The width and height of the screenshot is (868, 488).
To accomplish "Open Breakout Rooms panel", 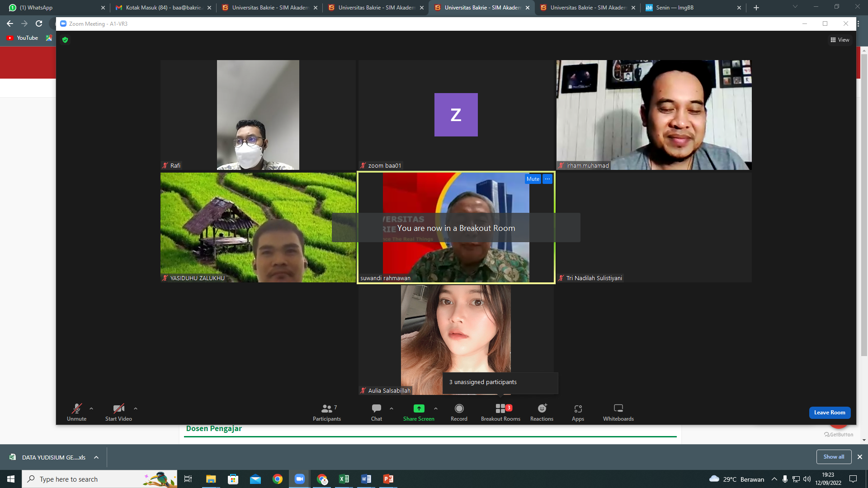I will click(x=500, y=412).
